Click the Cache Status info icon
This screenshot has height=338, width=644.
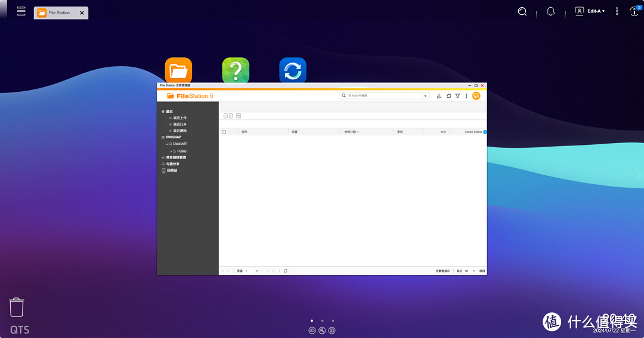coord(485,132)
